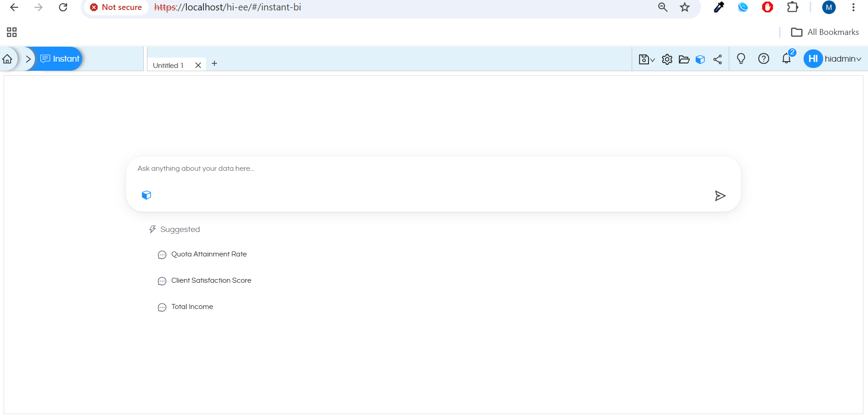Click the cube icon inside the prompt box
Screen dimensions: 868x420
click(146, 195)
